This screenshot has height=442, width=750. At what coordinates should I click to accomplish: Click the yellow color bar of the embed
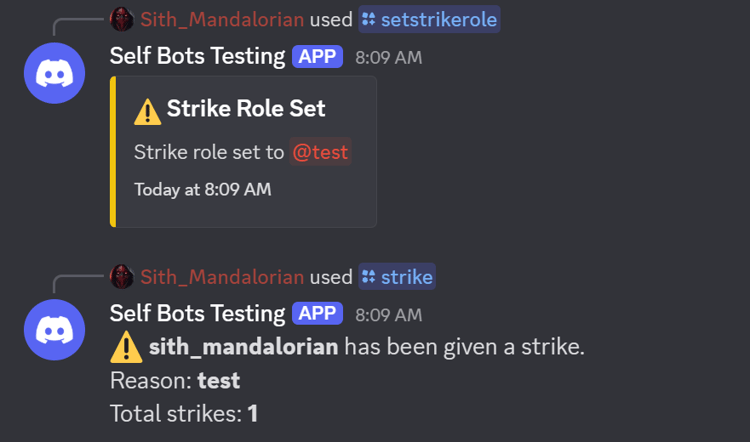(x=114, y=152)
